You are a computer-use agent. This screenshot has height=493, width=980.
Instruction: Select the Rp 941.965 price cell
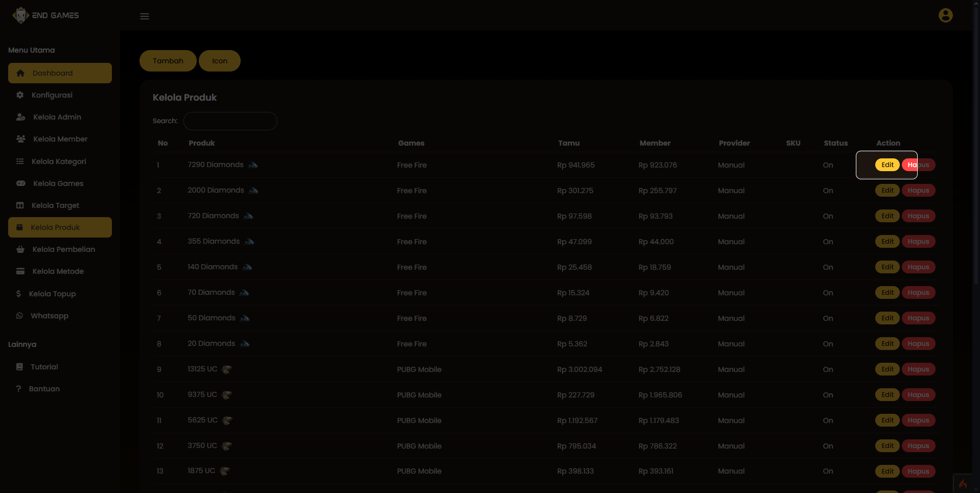(576, 165)
